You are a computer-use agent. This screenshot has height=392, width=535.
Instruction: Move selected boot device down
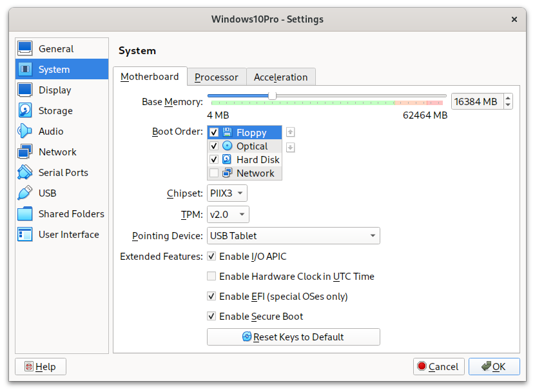[x=290, y=148]
